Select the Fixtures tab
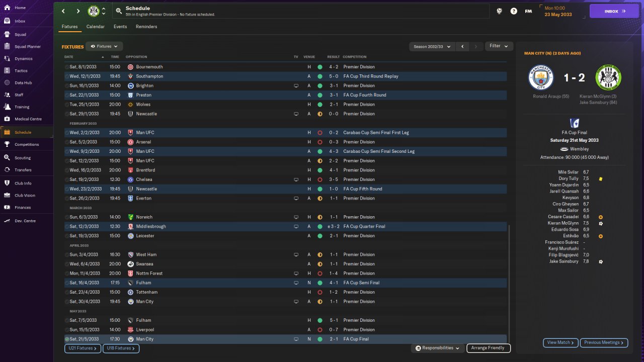Image resolution: width=644 pixels, height=362 pixels. pos(70,27)
